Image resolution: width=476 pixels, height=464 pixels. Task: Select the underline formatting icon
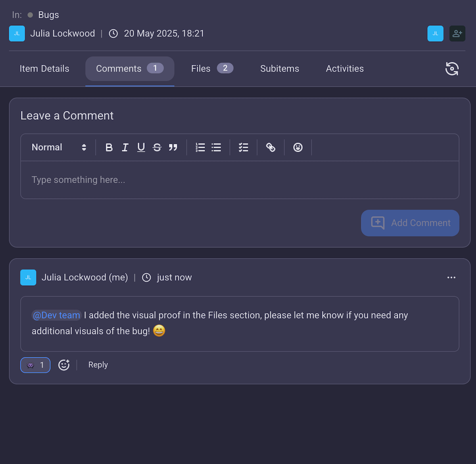point(141,147)
